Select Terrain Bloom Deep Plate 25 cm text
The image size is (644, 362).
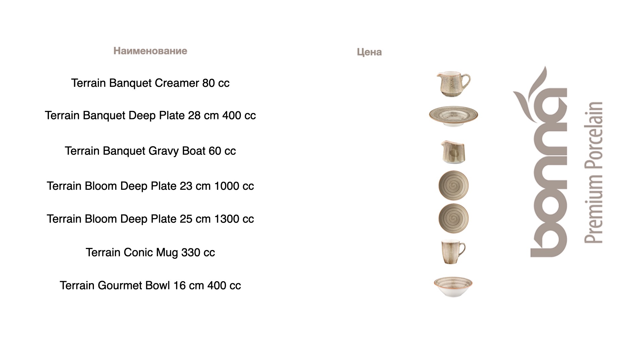click(x=128, y=219)
